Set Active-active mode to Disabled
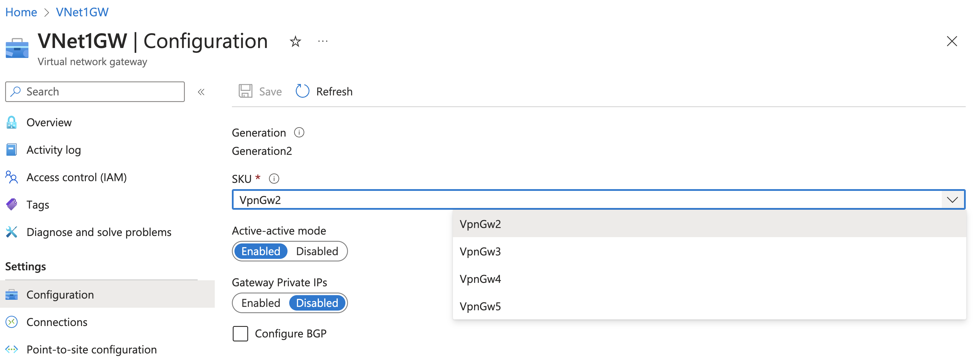980x360 pixels. pyautogui.click(x=317, y=251)
